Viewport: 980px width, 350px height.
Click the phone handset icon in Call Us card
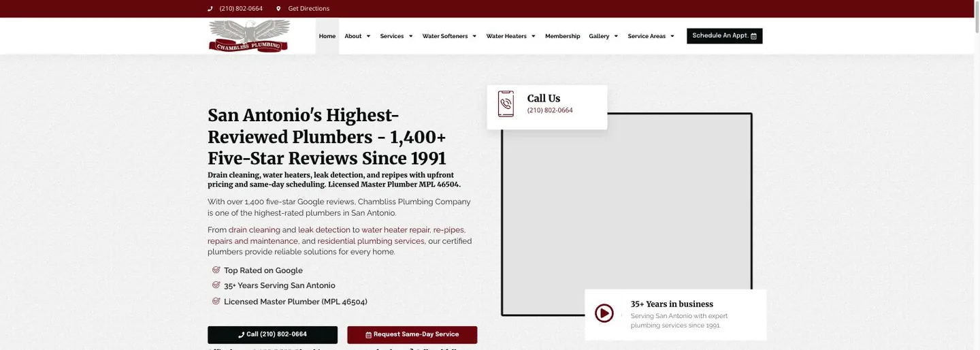506,104
